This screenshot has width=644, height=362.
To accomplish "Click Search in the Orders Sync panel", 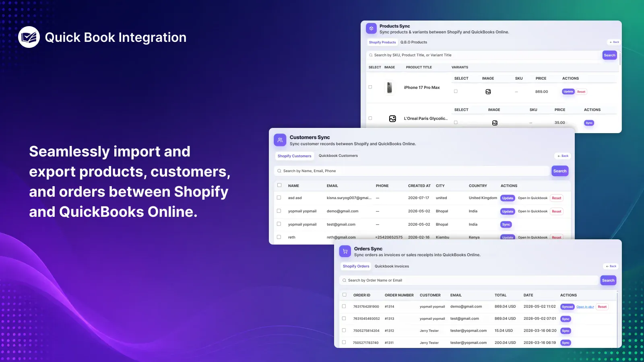I will click(x=608, y=280).
